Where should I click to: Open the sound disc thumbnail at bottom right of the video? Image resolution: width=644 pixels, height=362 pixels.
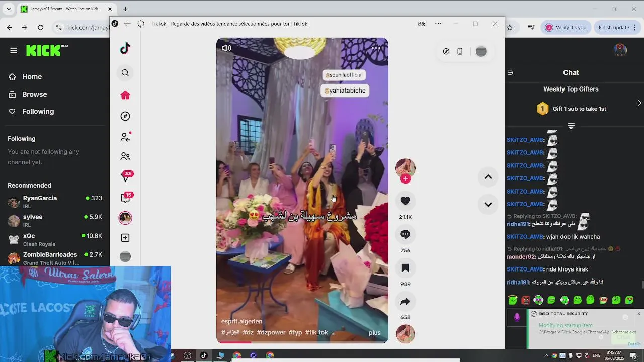(x=406, y=334)
